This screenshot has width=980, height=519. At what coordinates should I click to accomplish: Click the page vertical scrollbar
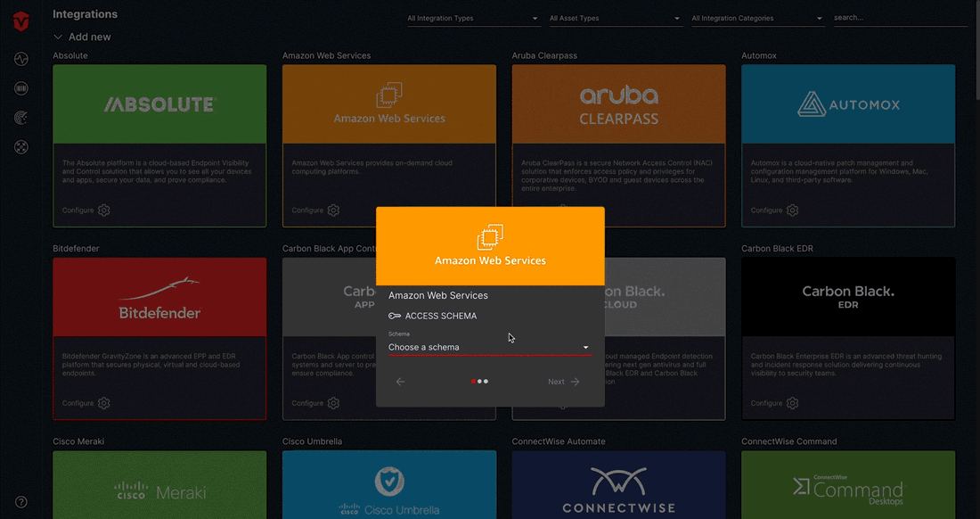(x=976, y=50)
